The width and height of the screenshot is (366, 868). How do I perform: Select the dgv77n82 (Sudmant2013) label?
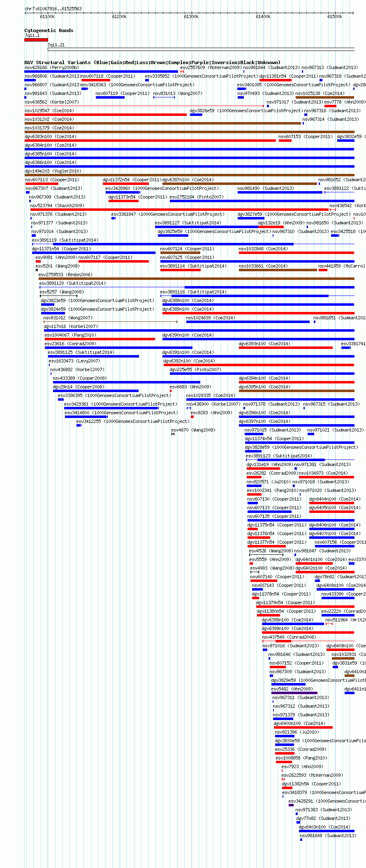tap(324, 818)
